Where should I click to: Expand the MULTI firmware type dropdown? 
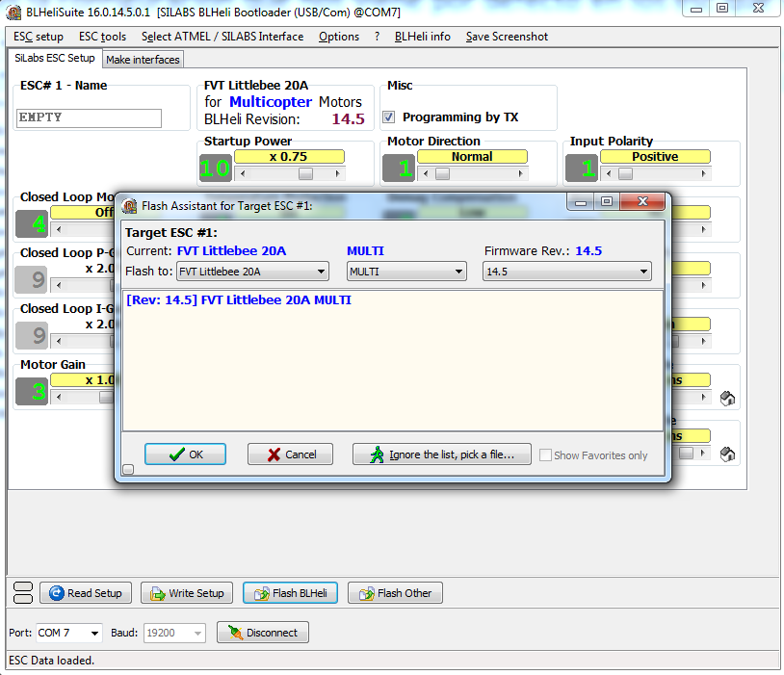(406, 272)
